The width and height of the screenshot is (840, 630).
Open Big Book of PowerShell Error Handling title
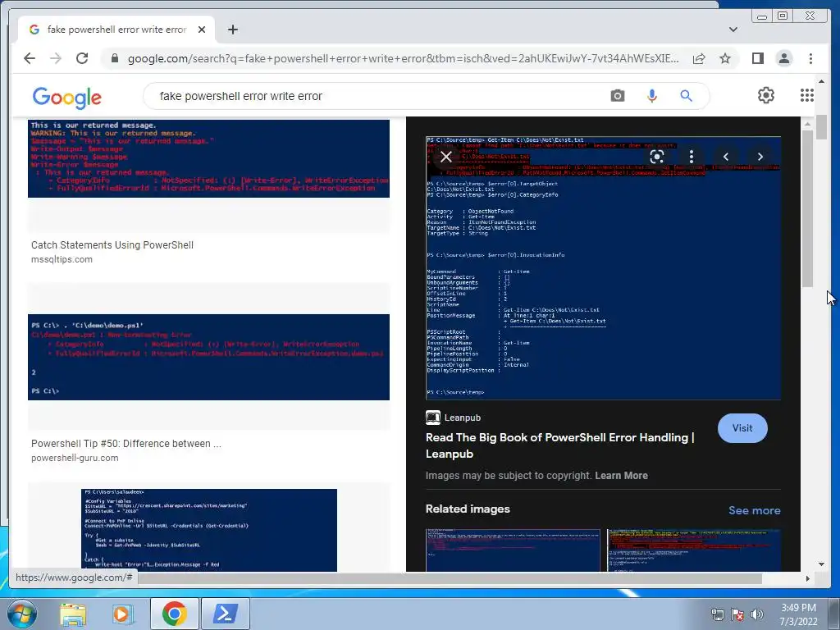click(559, 445)
